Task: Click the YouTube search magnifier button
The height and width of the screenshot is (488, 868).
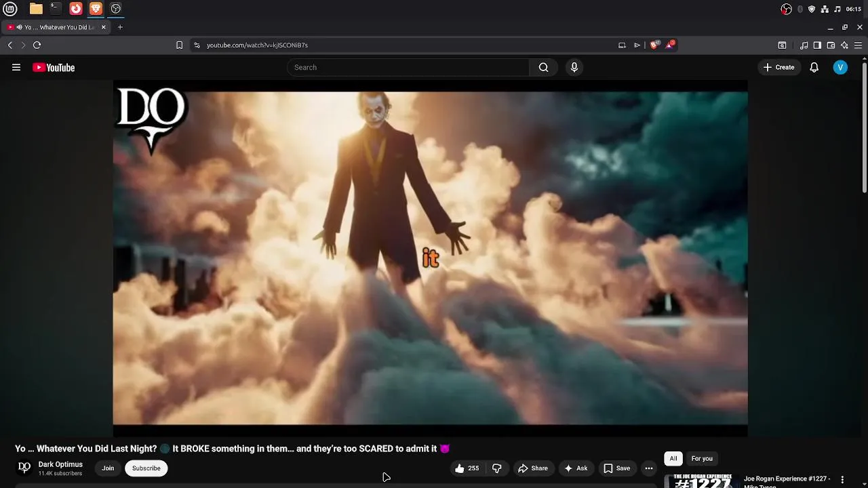Action: (543, 67)
